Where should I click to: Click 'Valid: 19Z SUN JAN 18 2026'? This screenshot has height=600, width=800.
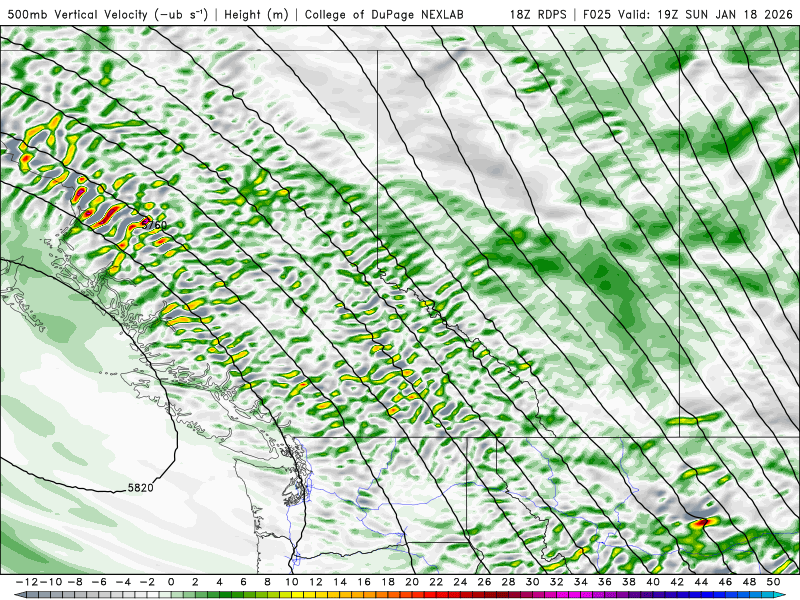click(x=705, y=14)
